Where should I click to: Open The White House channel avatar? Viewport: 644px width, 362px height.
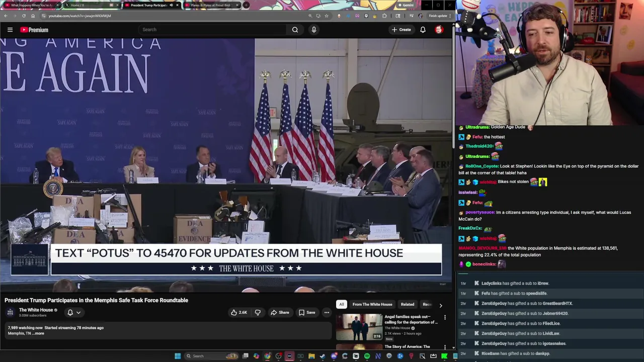(10, 312)
